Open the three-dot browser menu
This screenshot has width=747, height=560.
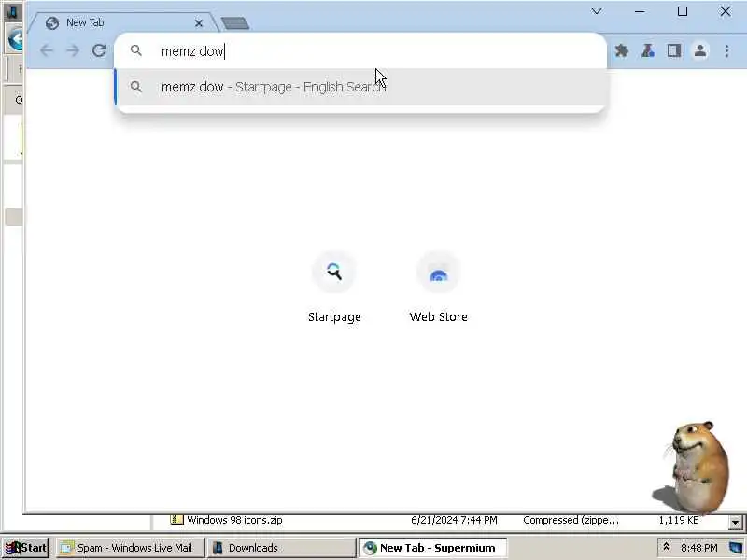(726, 50)
